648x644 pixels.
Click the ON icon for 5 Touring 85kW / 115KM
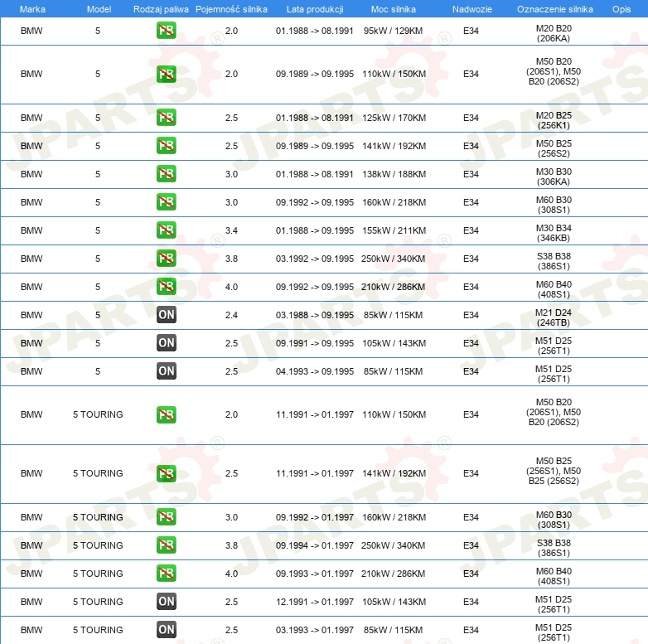[x=166, y=630]
